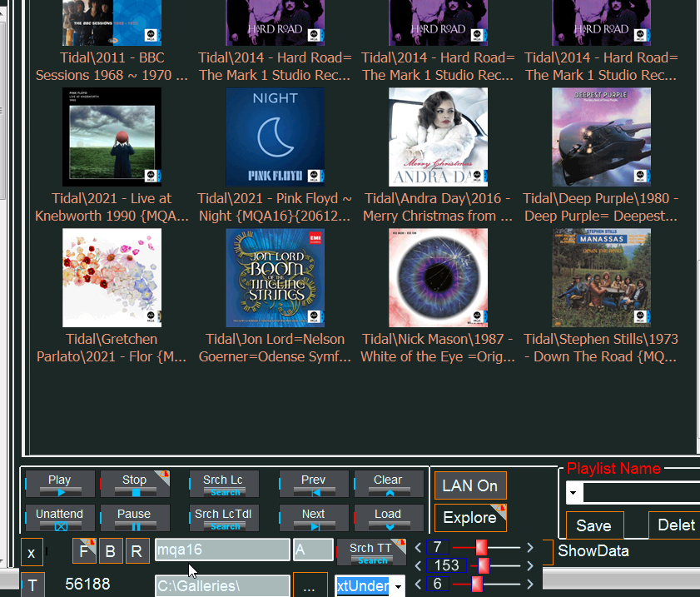Run the Srch LcTdl search
The image size is (700, 597).
click(x=224, y=518)
